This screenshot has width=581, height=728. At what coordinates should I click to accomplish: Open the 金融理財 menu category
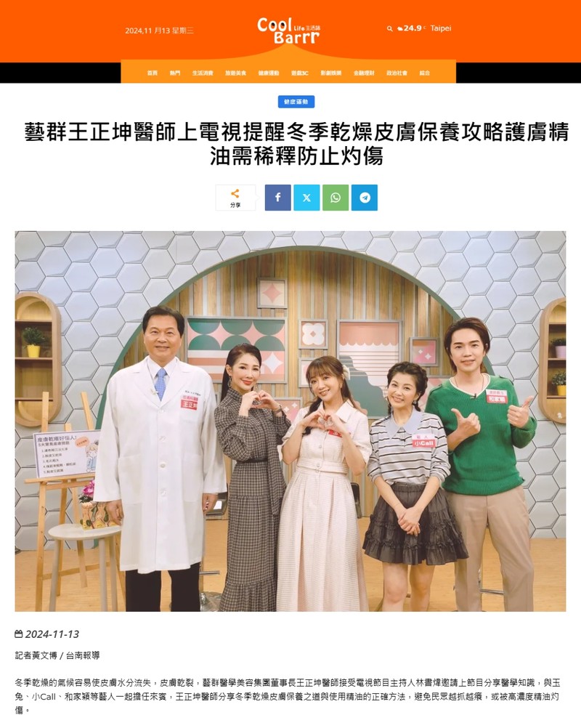(x=364, y=73)
